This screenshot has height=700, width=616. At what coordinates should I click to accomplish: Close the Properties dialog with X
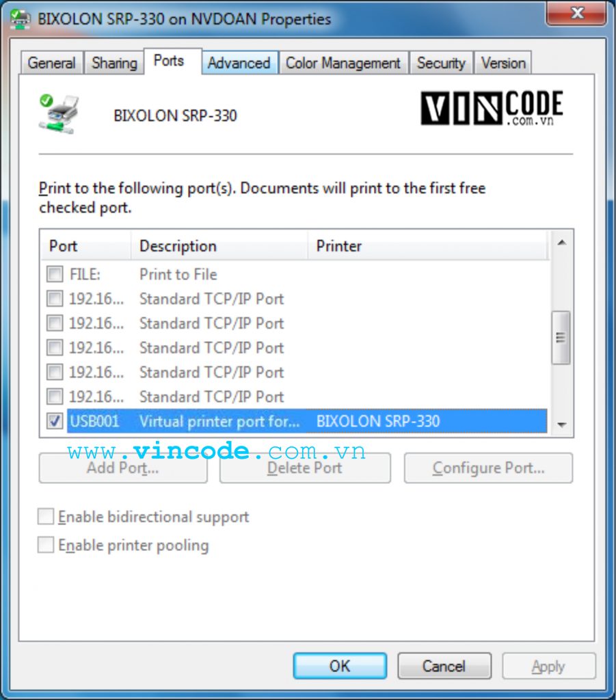(576, 13)
